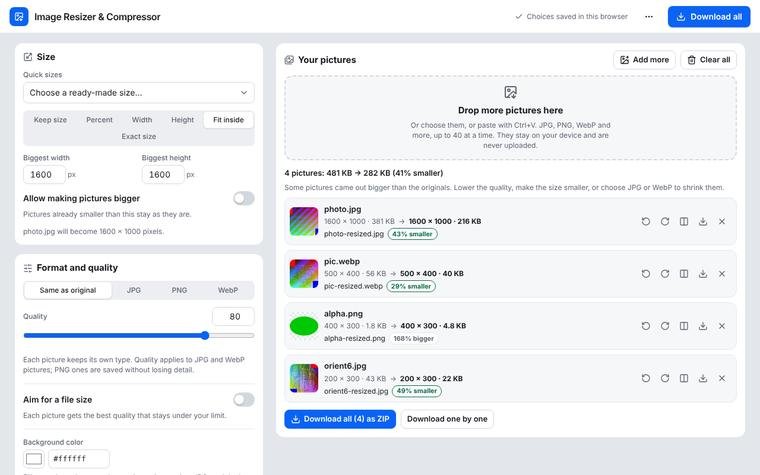The height and width of the screenshot is (475, 760).
Task: Remove photo.jpg from the list
Action: coord(722,222)
